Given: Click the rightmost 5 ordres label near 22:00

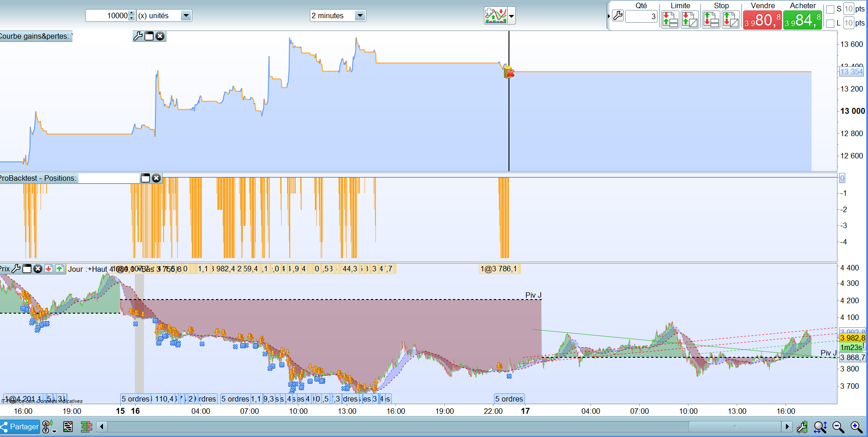Looking at the screenshot, I should tap(509, 399).
